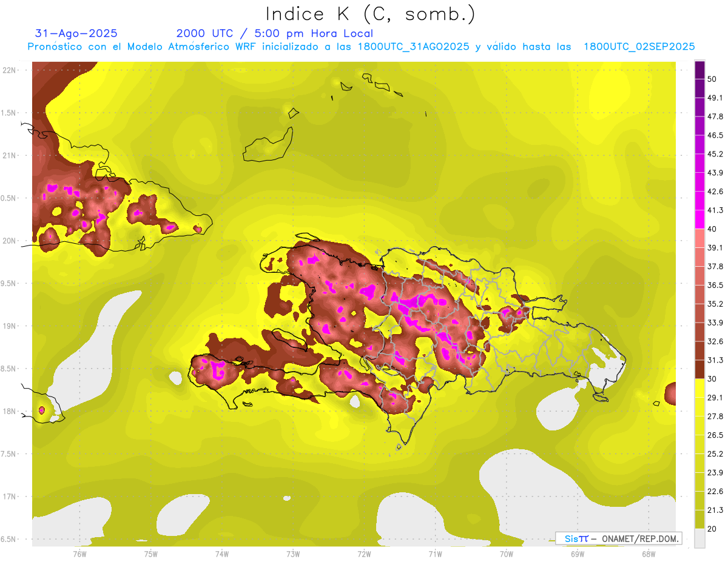
Task: Click the colorbar value "47.8"
Action: 715,116
